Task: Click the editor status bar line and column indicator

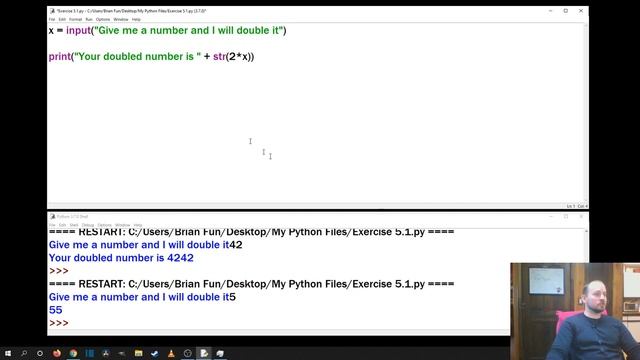Action: pyautogui.click(x=576, y=206)
